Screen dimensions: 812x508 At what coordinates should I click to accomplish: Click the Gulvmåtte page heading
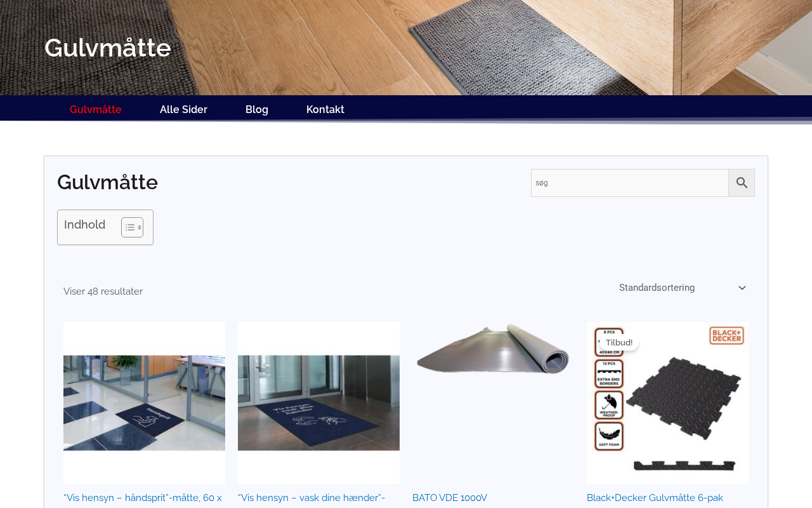pyautogui.click(x=107, y=182)
